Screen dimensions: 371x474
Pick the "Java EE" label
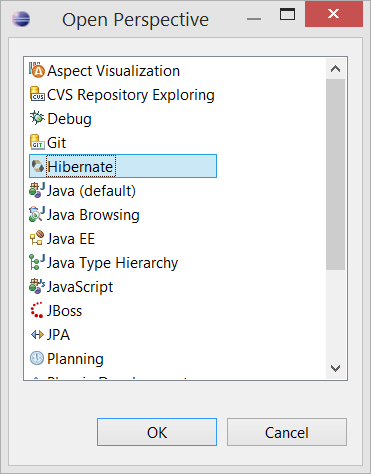71,239
